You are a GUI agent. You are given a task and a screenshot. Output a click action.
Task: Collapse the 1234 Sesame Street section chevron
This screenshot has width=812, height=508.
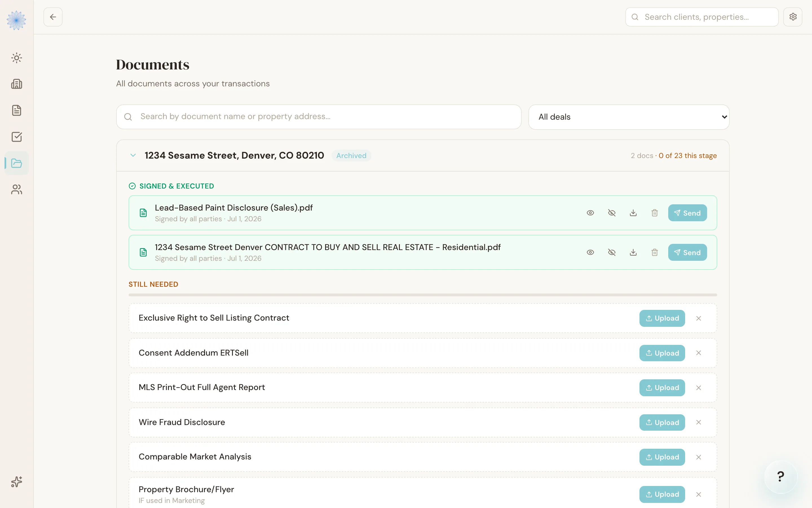pos(133,155)
